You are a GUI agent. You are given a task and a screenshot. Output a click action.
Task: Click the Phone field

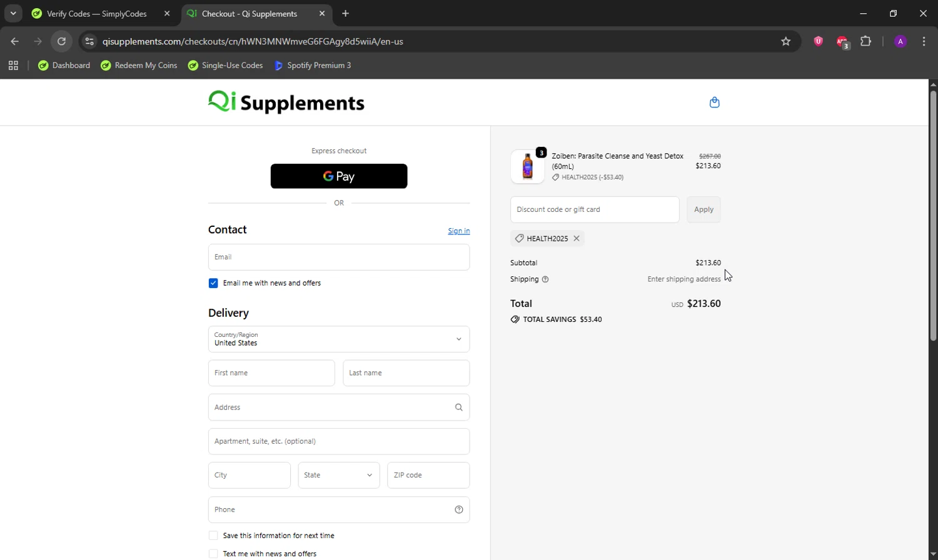[x=339, y=509]
